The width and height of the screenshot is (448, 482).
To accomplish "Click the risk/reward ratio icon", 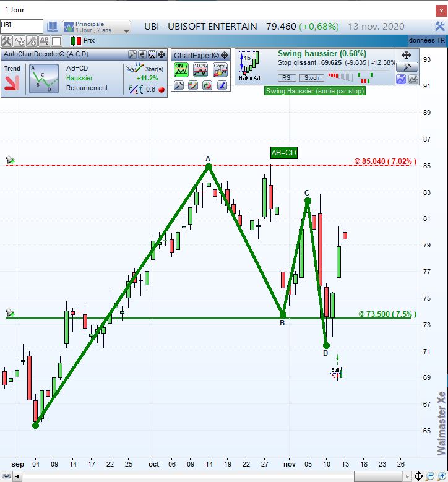I will click(136, 90).
